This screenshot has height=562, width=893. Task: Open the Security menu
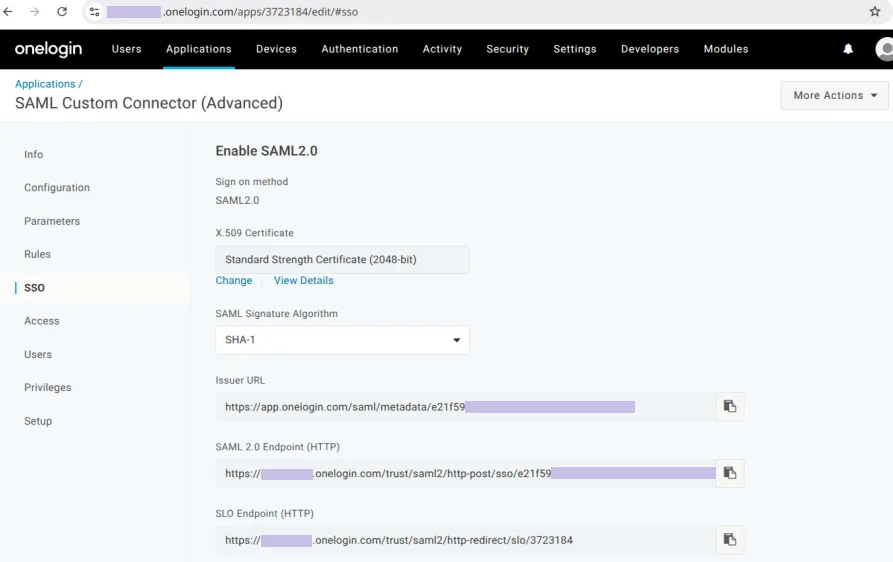pyautogui.click(x=507, y=49)
